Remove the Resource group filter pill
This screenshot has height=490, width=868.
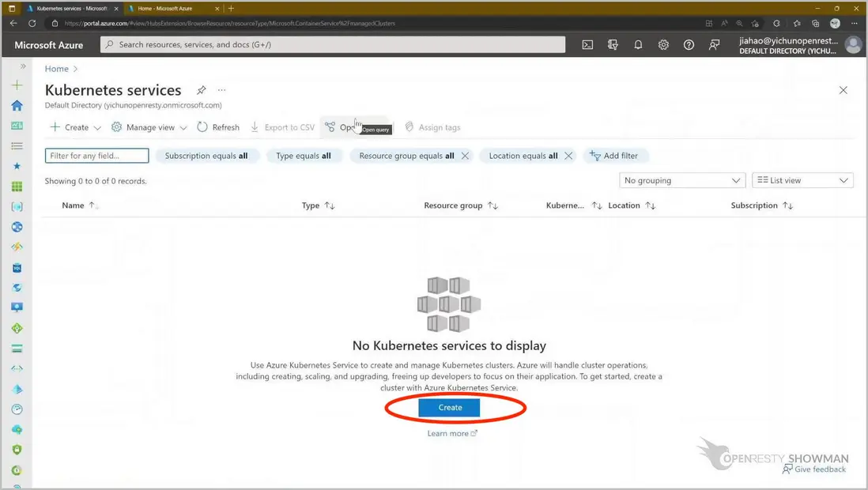pos(465,156)
